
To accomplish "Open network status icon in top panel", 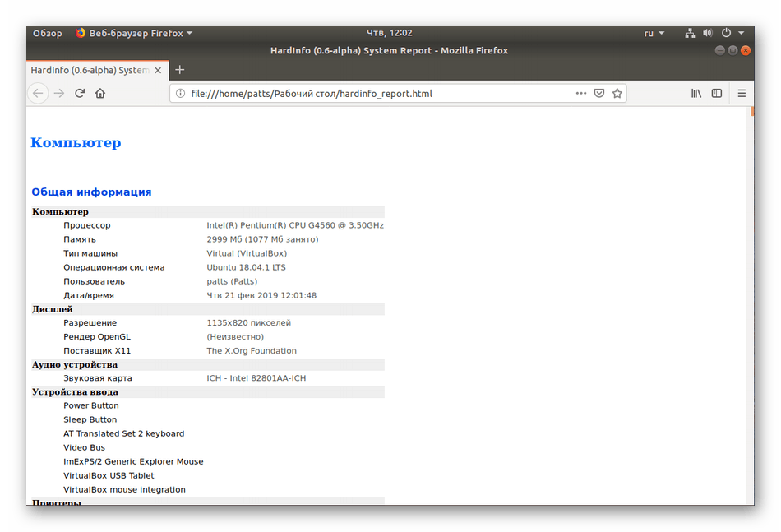I will point(690,33).
